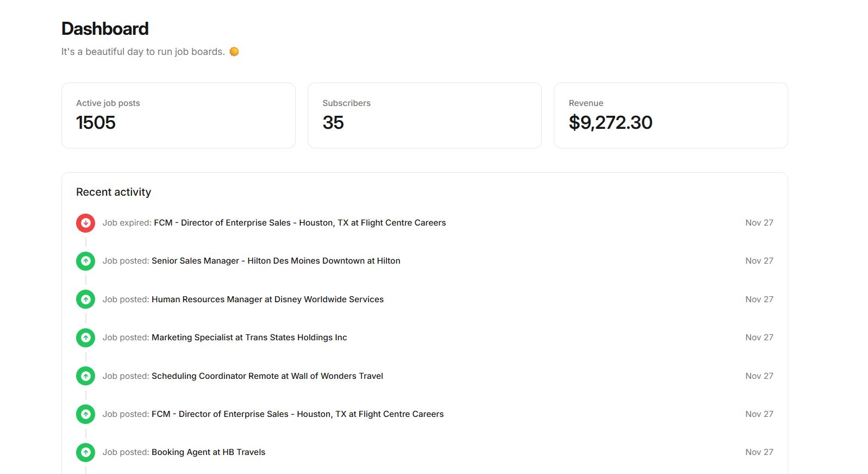Open the Active job posts card
This screenshot has width=868, height=474.
coord(178,115)
